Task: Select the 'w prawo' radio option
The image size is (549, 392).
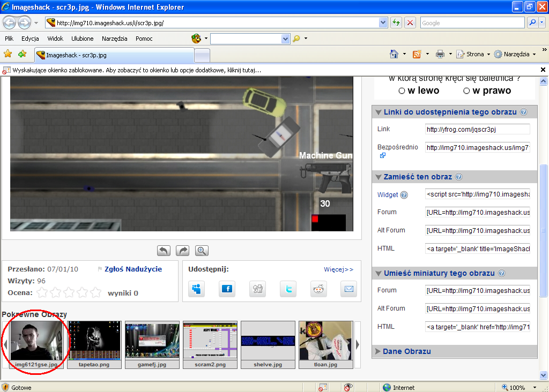Action: [x=466, y=91]
